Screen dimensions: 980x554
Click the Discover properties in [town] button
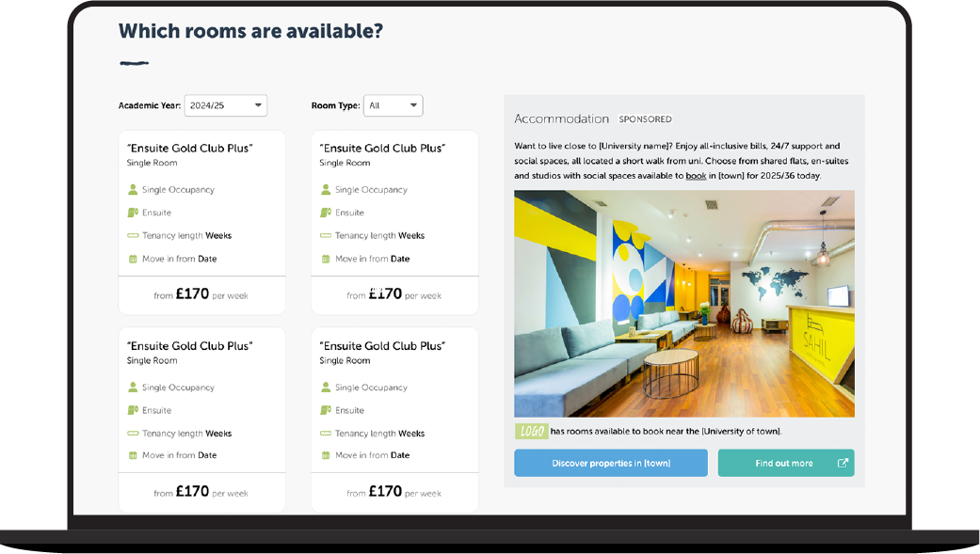(x=610, y=463)
